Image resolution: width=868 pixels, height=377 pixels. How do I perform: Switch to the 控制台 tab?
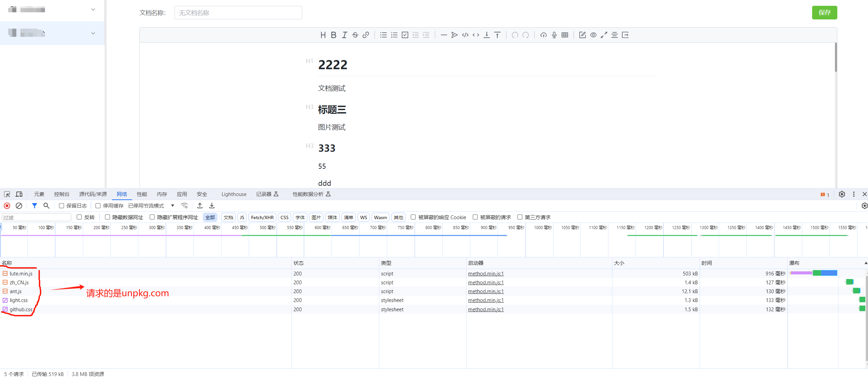point(61,194)
